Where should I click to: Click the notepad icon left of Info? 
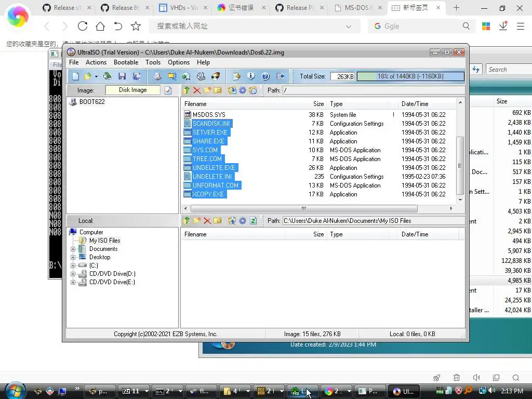[236, 76]
